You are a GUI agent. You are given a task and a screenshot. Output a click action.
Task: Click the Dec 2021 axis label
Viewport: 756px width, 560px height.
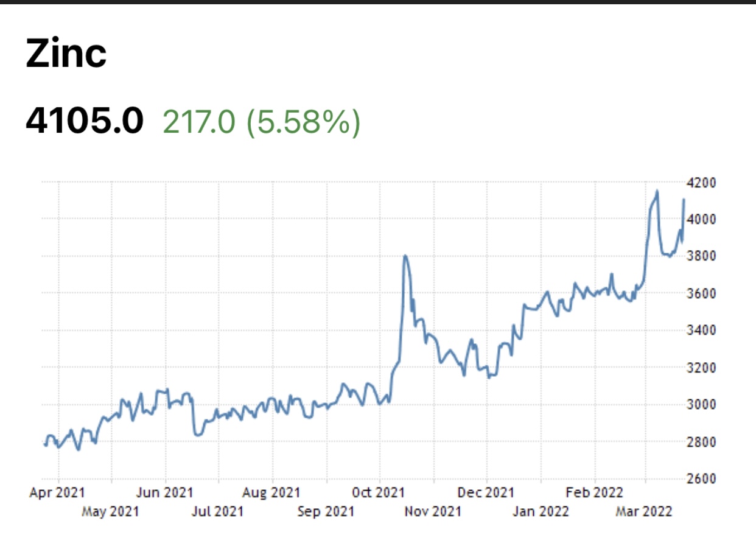pyautogui.click(x=486, y=492)
